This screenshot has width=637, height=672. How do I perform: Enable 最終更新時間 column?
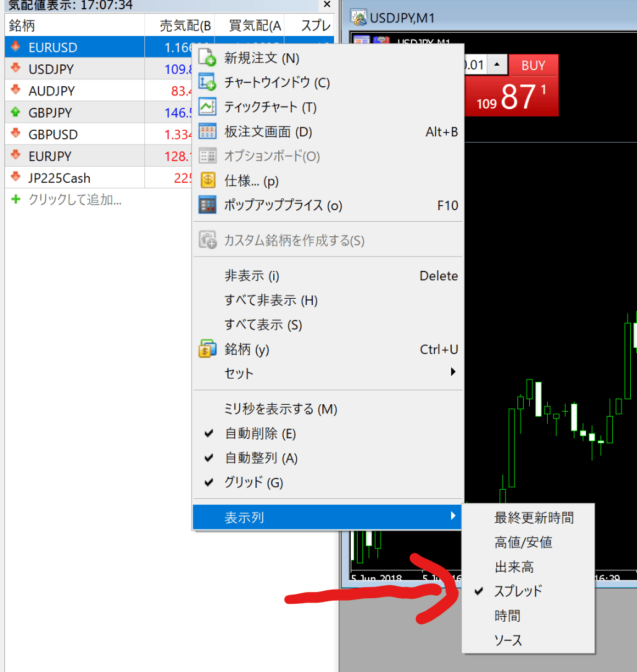[x=528, y=518]
